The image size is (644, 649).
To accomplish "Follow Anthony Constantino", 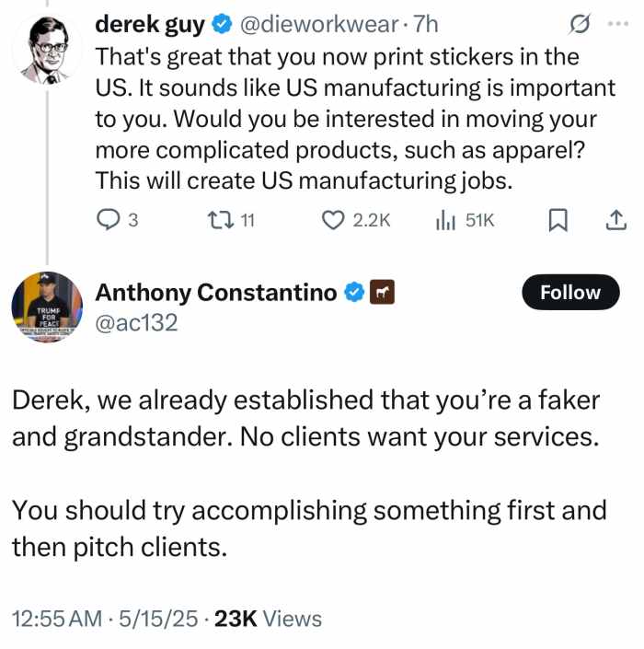I will 570,293.
